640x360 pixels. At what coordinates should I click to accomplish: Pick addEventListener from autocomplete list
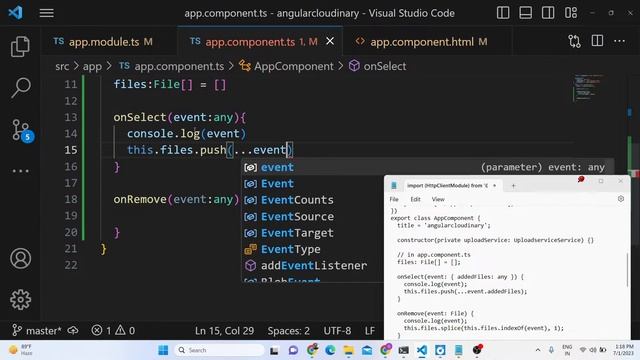point(313,265)
